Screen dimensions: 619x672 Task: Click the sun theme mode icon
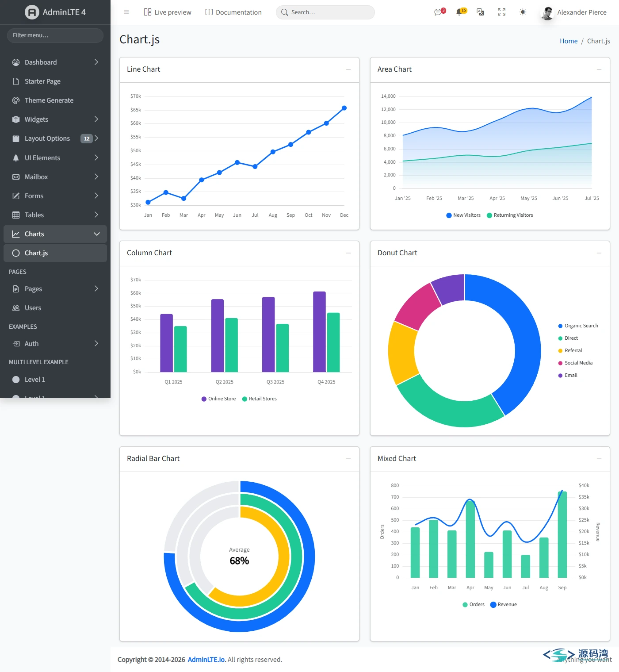click(523, 12)
